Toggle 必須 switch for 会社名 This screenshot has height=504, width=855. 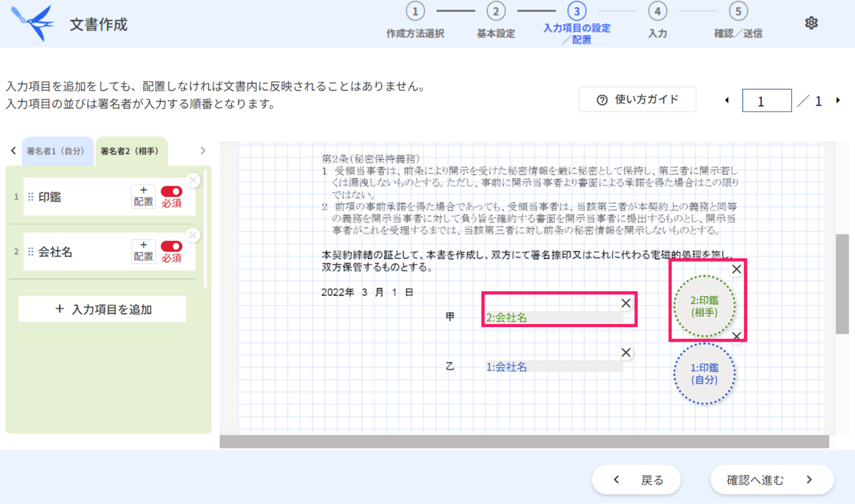pyautogui.click(x=172, y=246)
